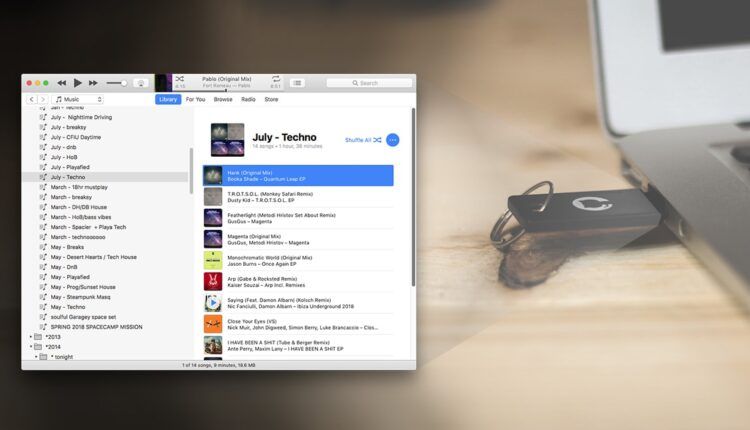Click the back navigation arrow
The image size is (750, 430).
coord(32,99)
